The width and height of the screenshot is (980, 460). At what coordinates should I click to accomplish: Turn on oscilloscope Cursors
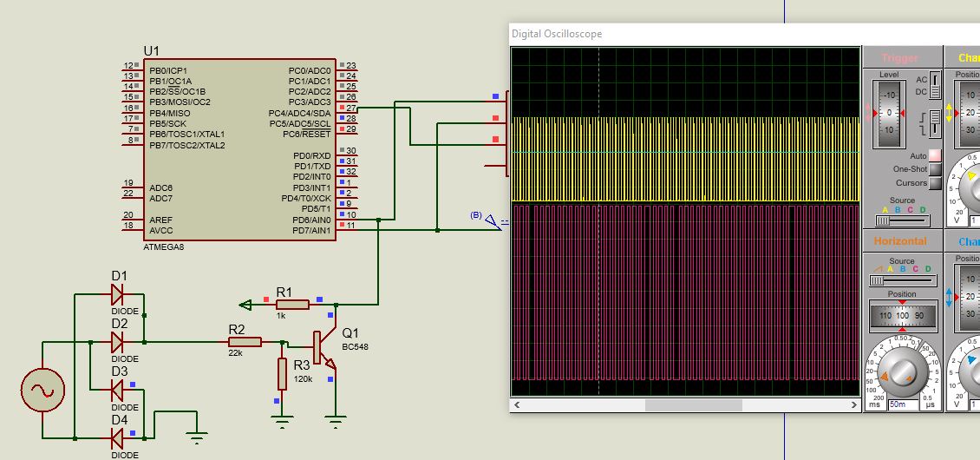(x=935, y=183)
